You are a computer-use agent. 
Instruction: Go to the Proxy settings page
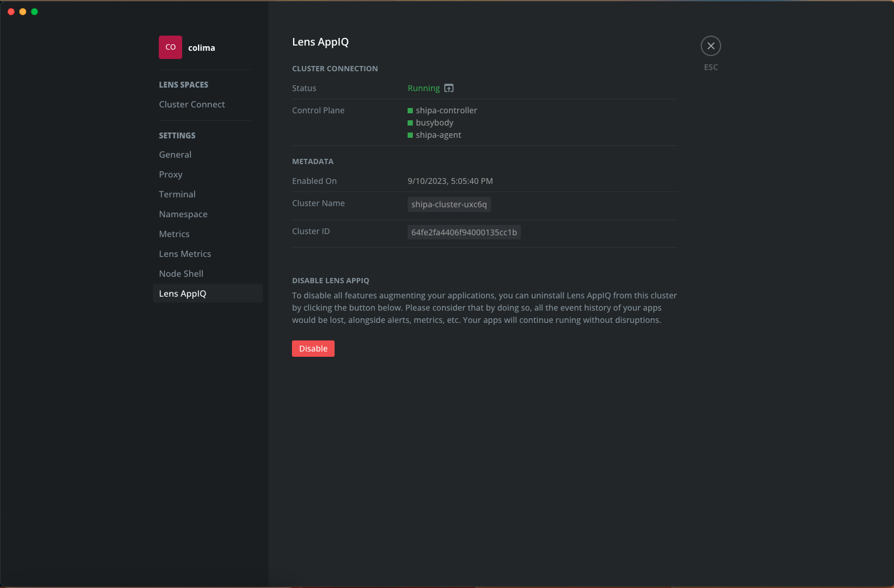pos(171,175)
